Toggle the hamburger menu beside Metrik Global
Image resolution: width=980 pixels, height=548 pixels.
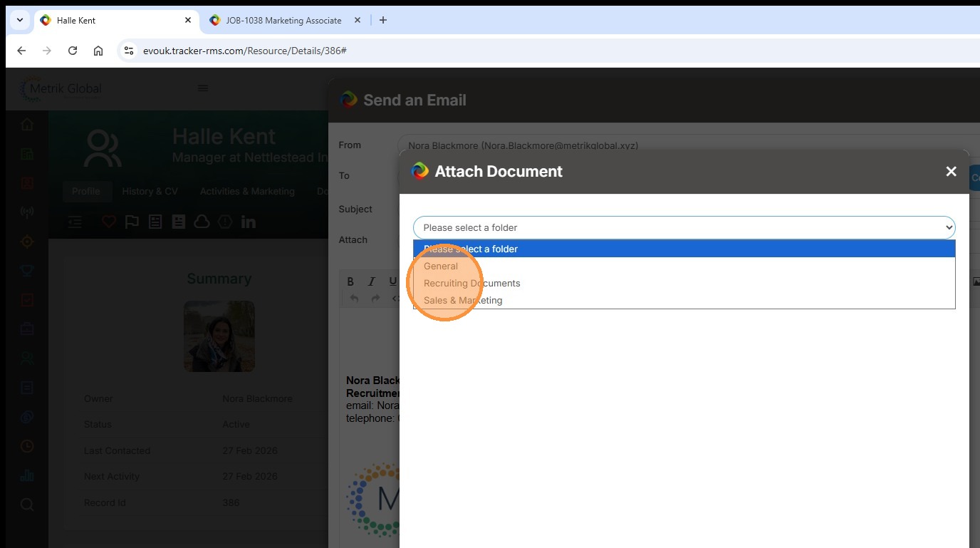(203, 88)
